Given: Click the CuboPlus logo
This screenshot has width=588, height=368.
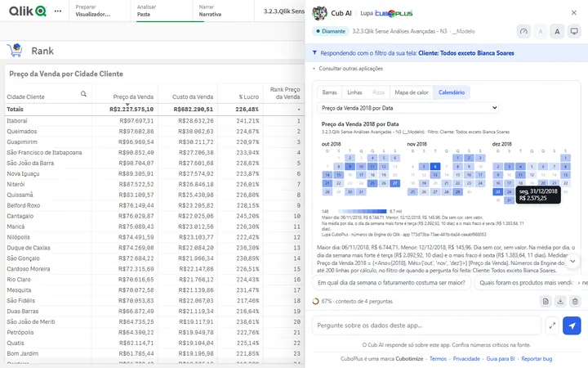Looking at the screenshot, I should pos(394,14).
